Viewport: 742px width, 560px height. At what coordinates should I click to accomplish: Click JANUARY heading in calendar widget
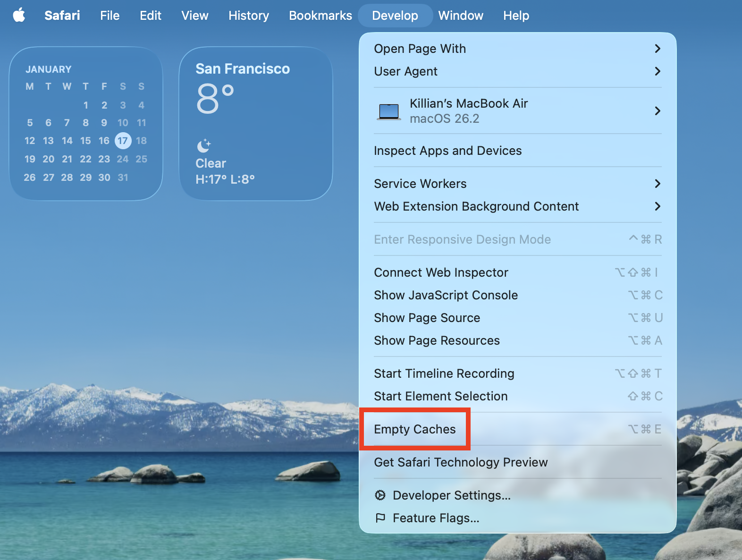tap(49, 69)
